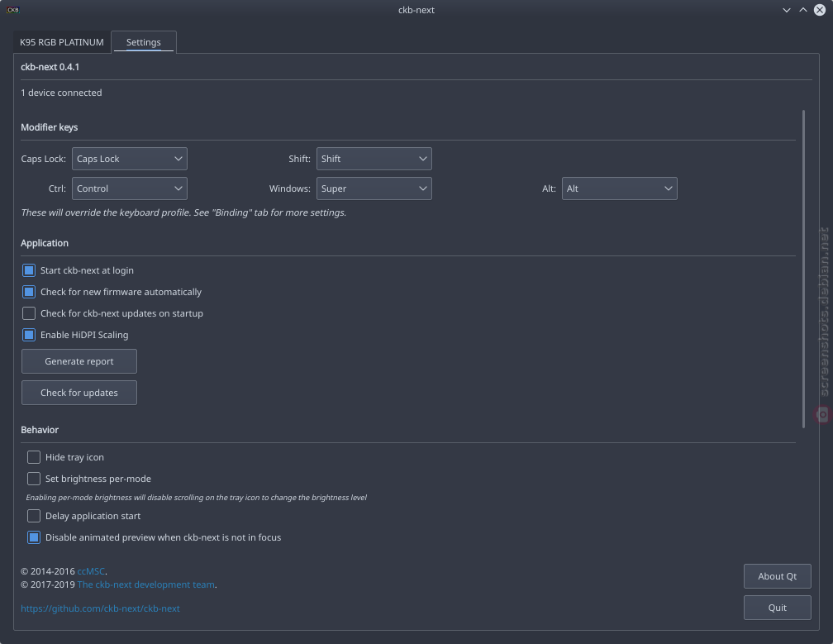Open the Caps Lock modifier dropdown
833x644 pixels.
click(x=130, y=159)
